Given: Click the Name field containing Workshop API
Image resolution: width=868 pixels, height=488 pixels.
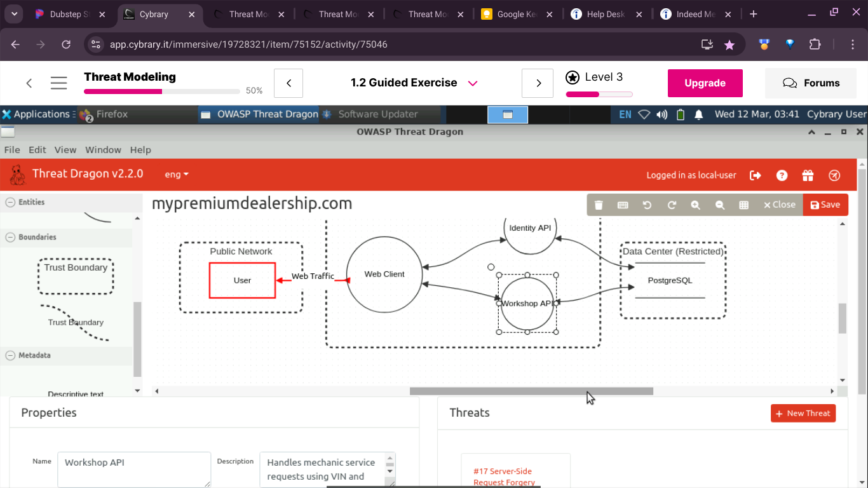Looking at the screenshot, I should (x=133, y=469).
